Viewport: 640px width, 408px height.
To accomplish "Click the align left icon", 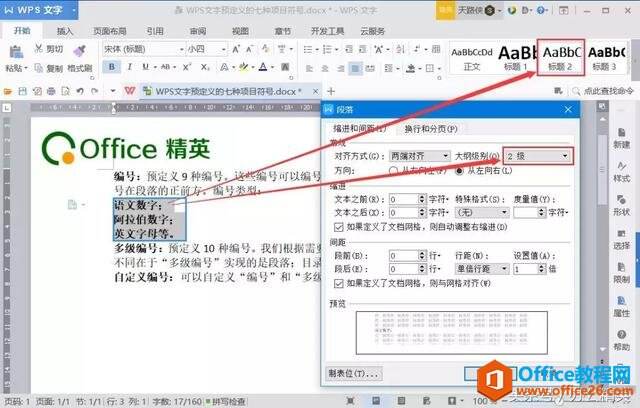I will pyautogui.click(x=309, y=69).
